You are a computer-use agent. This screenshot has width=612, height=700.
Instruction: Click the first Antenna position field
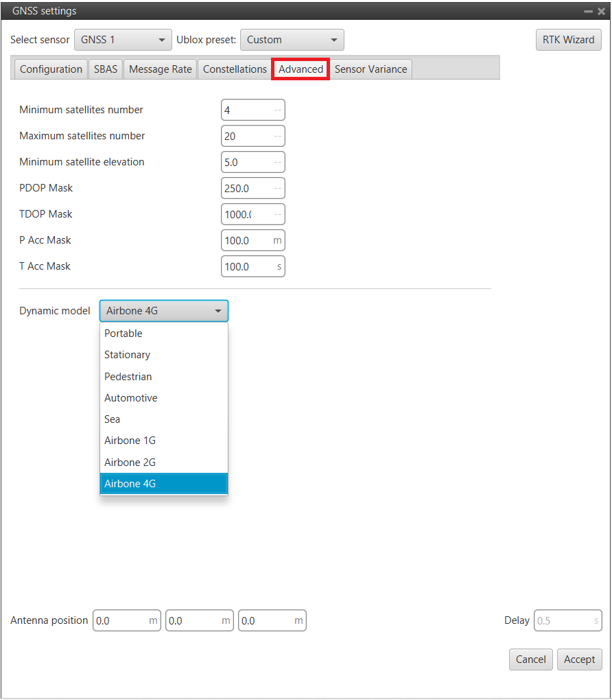click(x=121, y=620)
